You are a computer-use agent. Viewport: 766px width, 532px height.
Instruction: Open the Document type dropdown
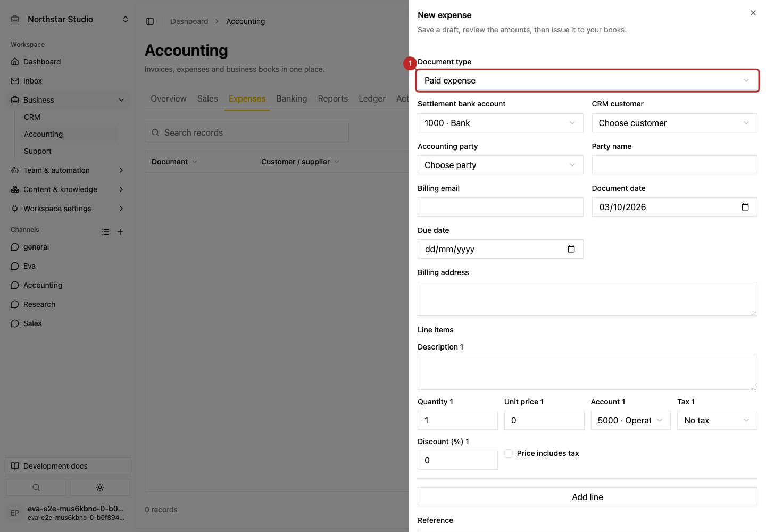pos(587,80)
